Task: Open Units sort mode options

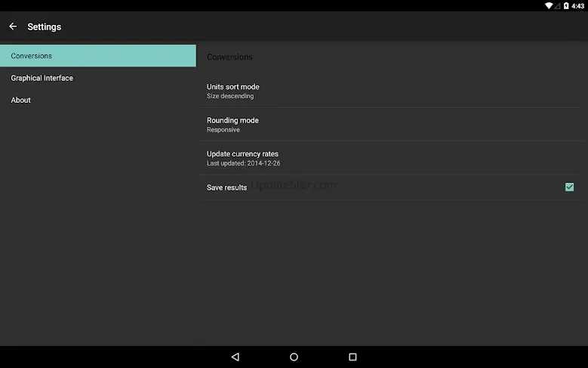Action: 391,91
